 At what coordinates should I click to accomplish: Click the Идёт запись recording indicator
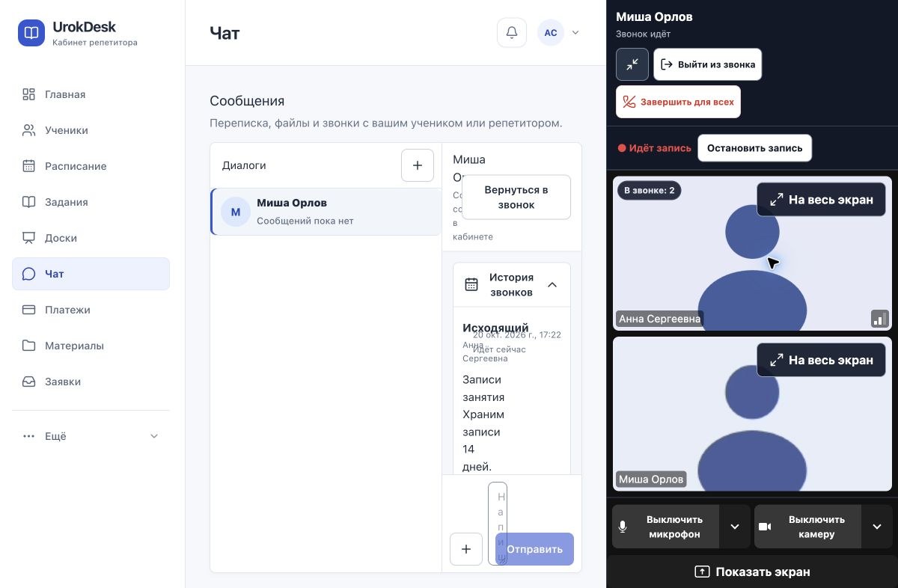pyautogui.click(x=654, y=148)
